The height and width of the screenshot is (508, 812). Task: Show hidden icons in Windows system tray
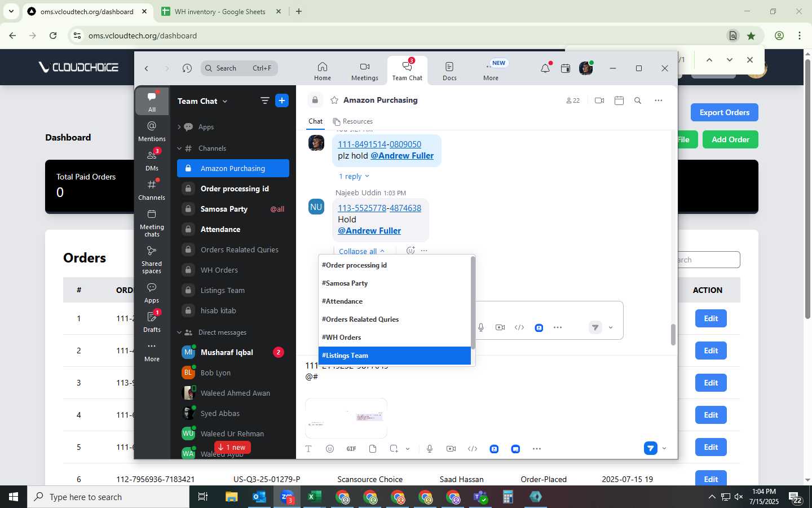tap(712, 497)
